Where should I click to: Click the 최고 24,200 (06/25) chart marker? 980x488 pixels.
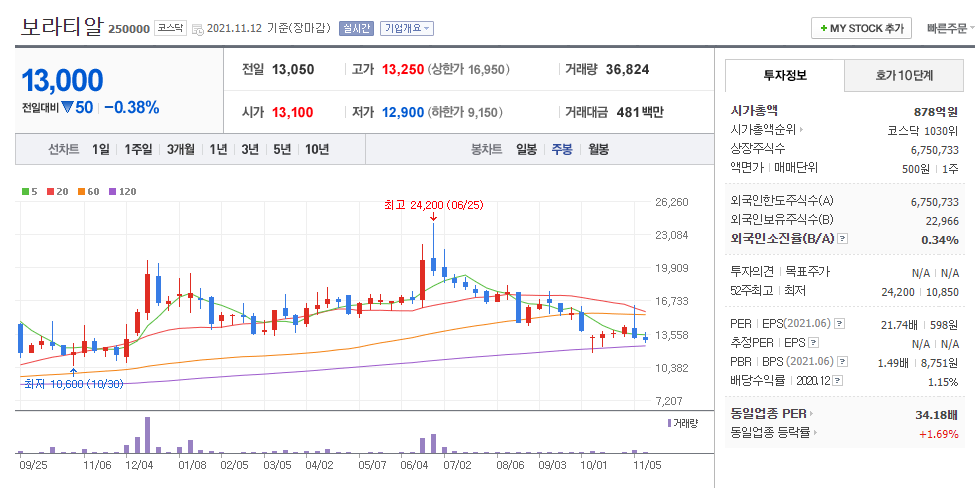pos(434,205)
